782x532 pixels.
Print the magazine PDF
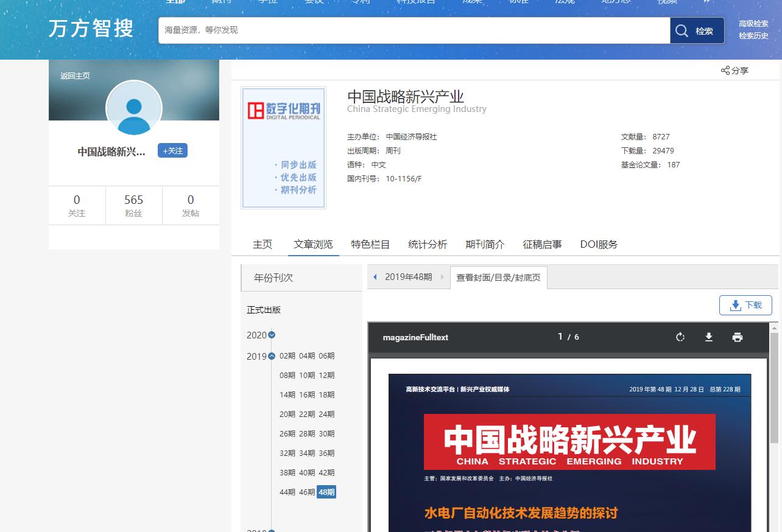pos(738,337)
